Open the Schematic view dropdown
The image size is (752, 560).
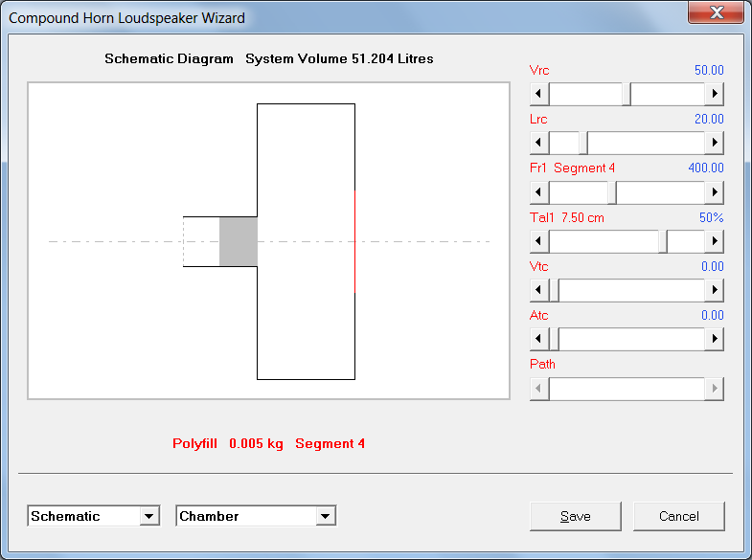[149, 516]
